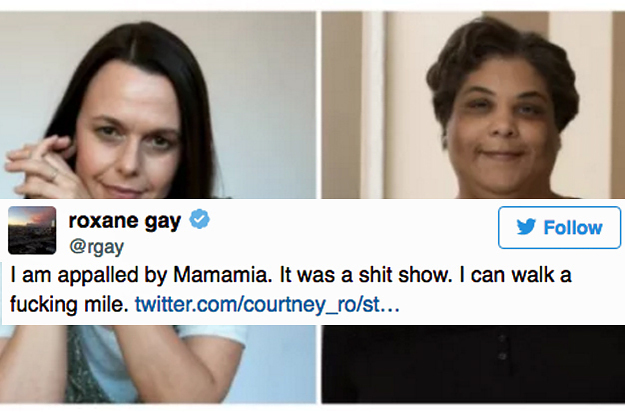Screen dimensions: 625x415
Task: Click the tweet text starting "I am appalled"
Action: tap(291, 290)
